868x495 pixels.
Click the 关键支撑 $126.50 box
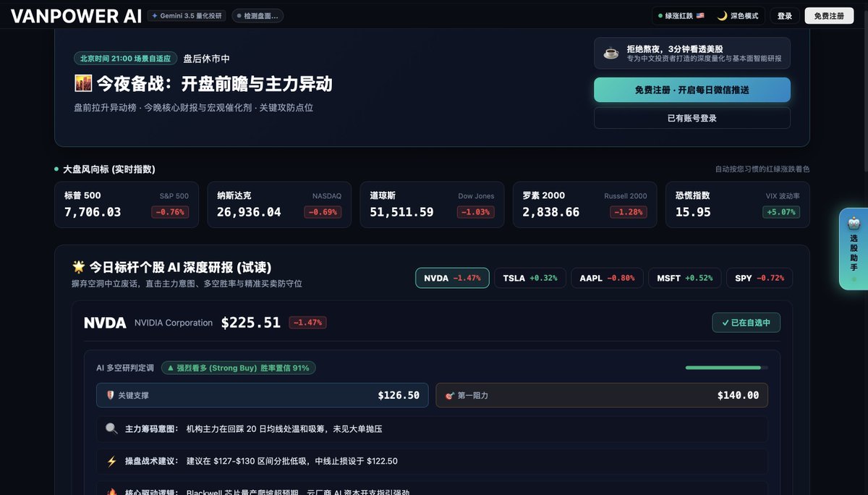(x=263, y=395)
